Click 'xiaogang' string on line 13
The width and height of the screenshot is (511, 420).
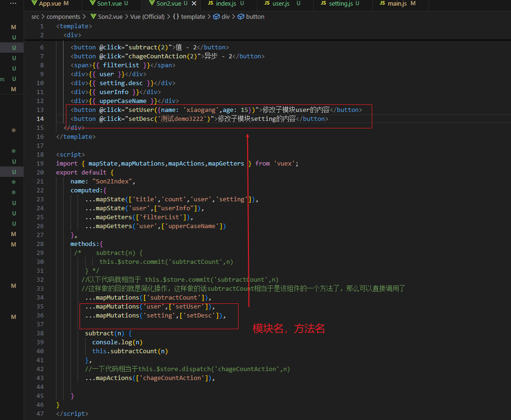point(201,110)
